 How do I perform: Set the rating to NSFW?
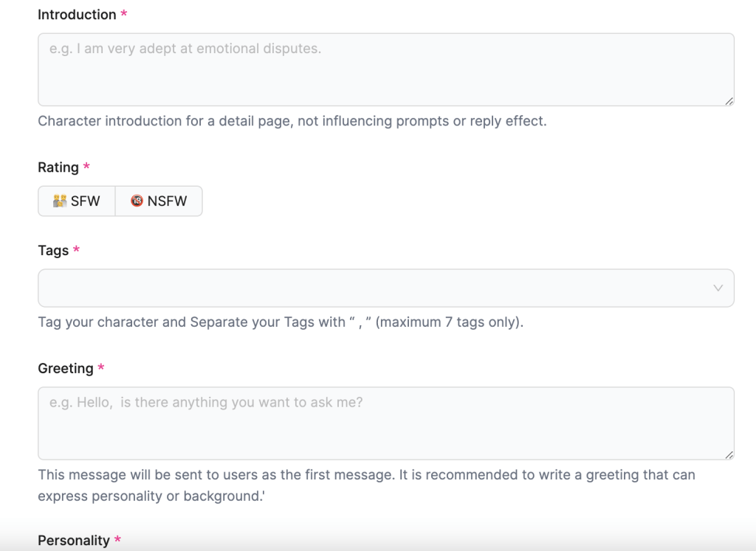pos(159,201)
